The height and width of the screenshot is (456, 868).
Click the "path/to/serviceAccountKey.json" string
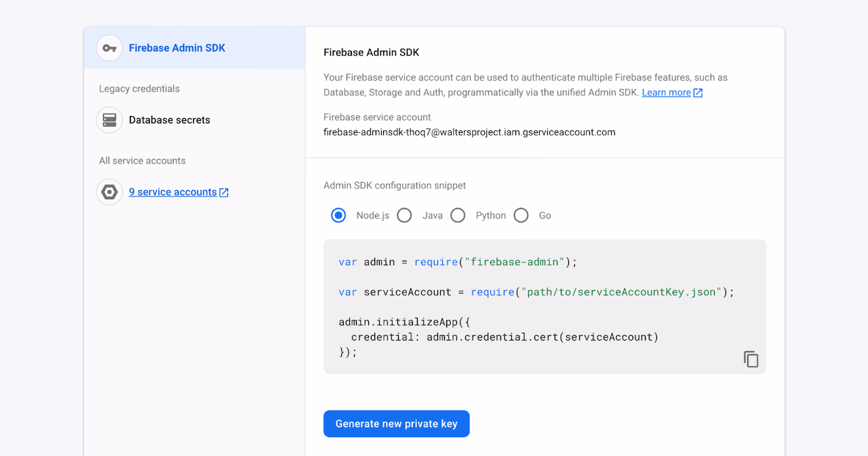click(621, 292)
